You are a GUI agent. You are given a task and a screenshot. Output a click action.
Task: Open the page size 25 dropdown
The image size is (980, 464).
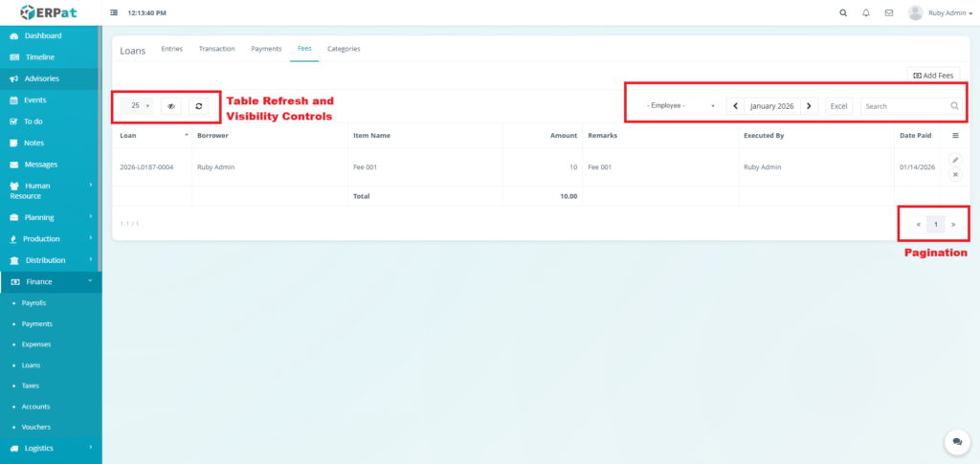[x=140, y=106]
